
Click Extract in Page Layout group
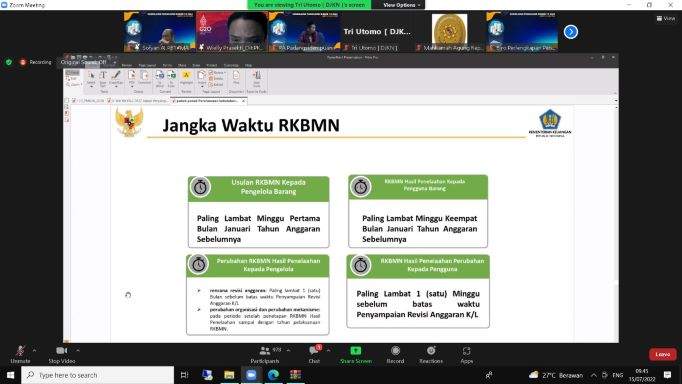tap(216, 84)
